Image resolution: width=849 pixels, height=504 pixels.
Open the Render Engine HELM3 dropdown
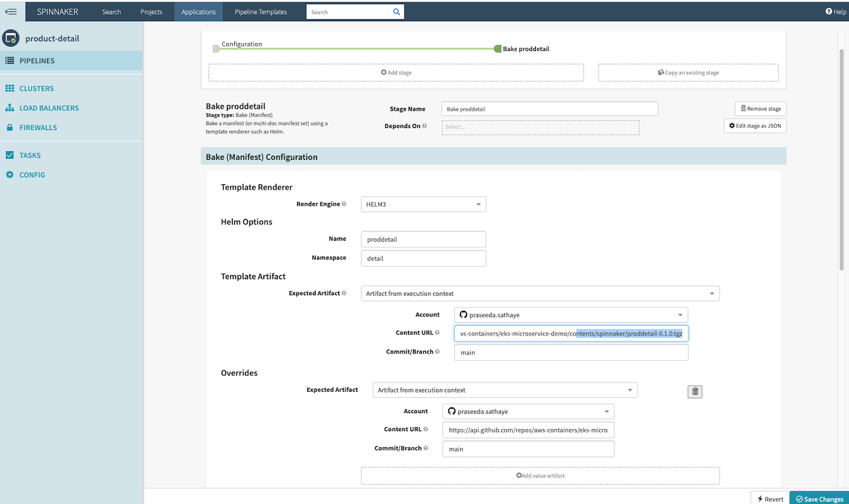coord(423,204)
